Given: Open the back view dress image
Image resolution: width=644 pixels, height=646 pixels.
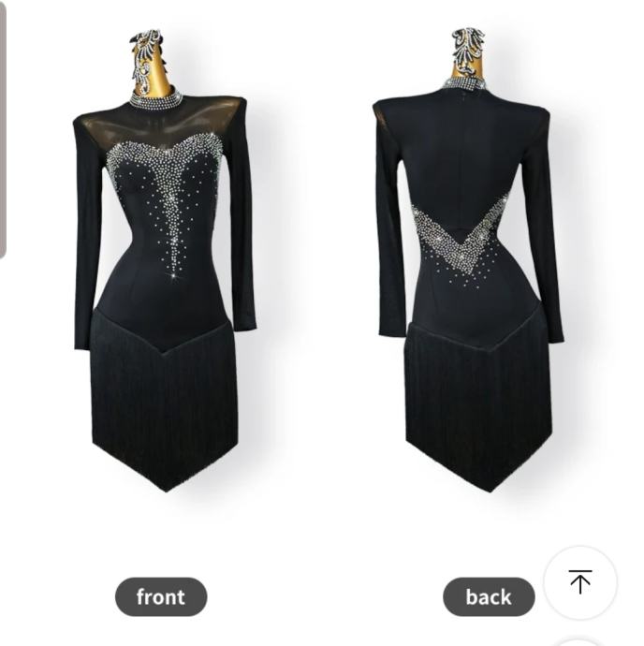Looking at the screenshot, I should [470, 260].
